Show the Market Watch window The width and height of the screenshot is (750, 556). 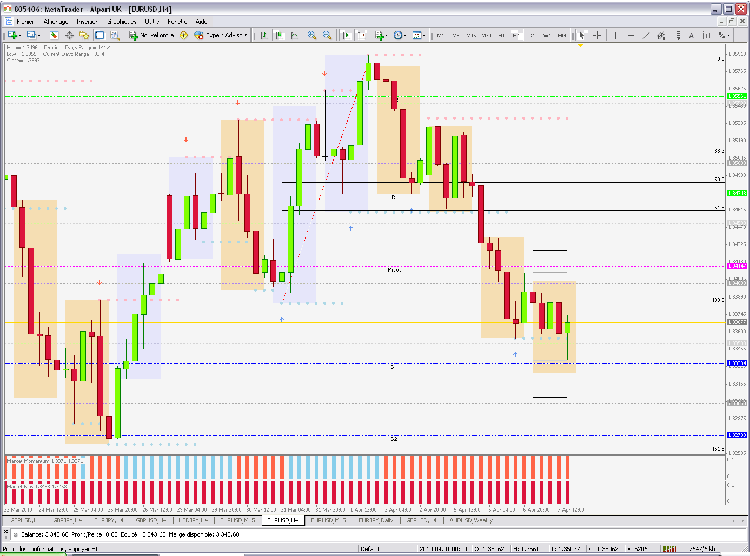[x=54, y=35]
